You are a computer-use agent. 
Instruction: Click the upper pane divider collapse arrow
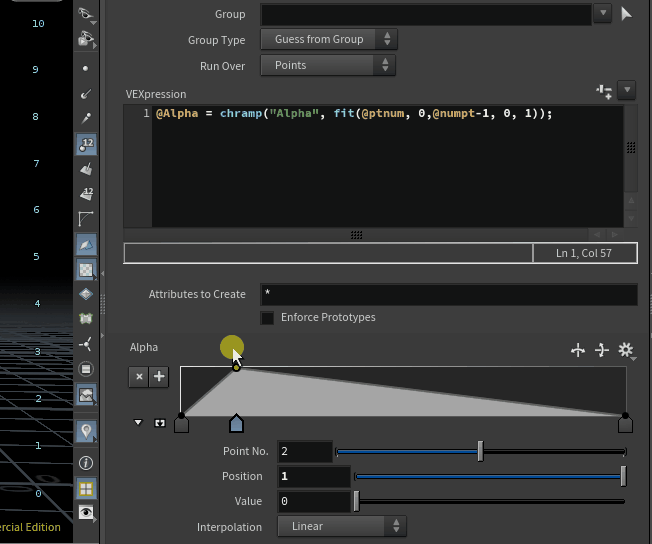click(102, 274)
